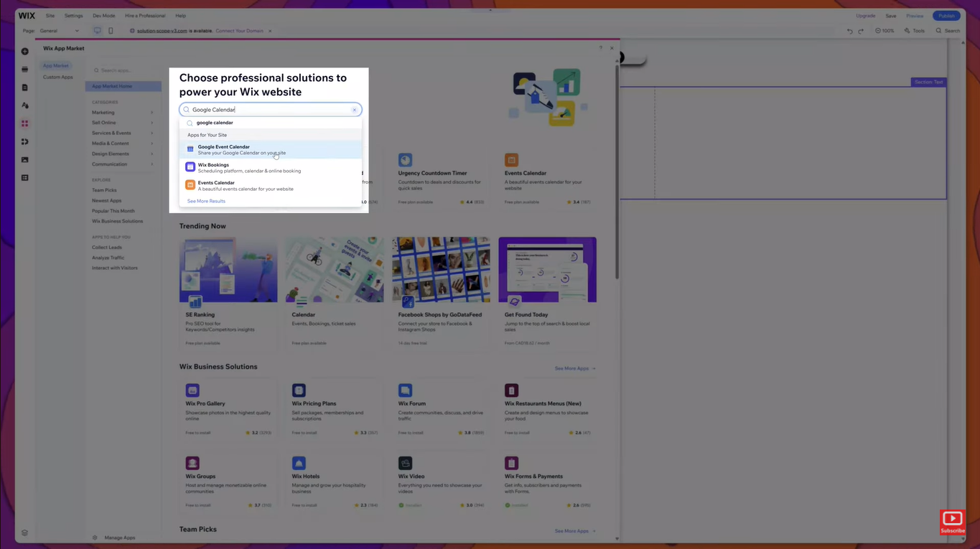Open the Add Elements plus icon
980x549 pixels.
coord(24,52)
